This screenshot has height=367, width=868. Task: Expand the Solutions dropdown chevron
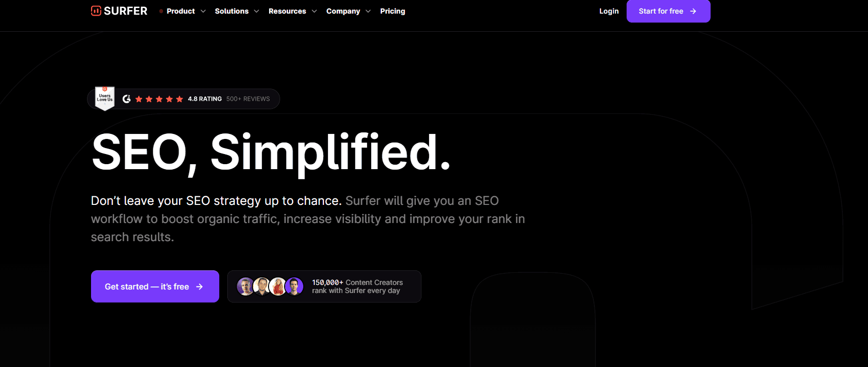point(256,11)
